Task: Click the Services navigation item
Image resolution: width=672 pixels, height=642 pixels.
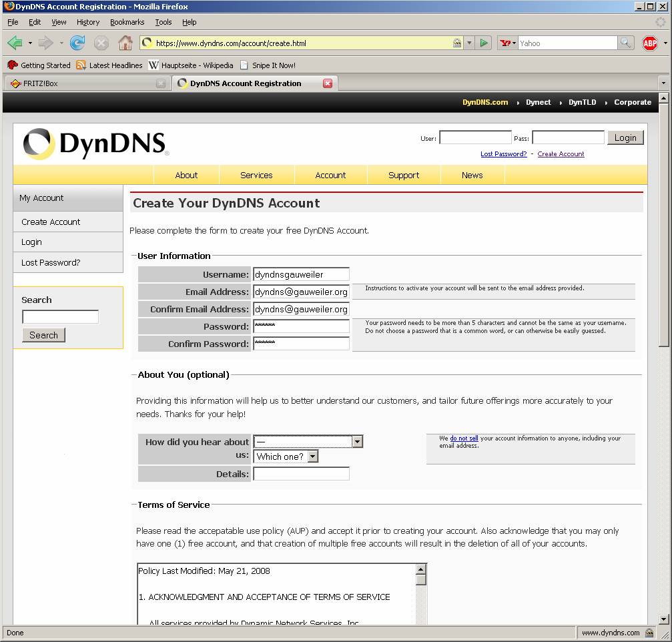Action: coord(256,175)
